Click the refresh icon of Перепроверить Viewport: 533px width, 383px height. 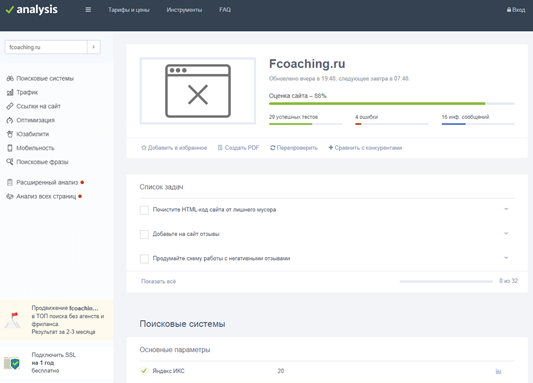[x=273, y=148]
